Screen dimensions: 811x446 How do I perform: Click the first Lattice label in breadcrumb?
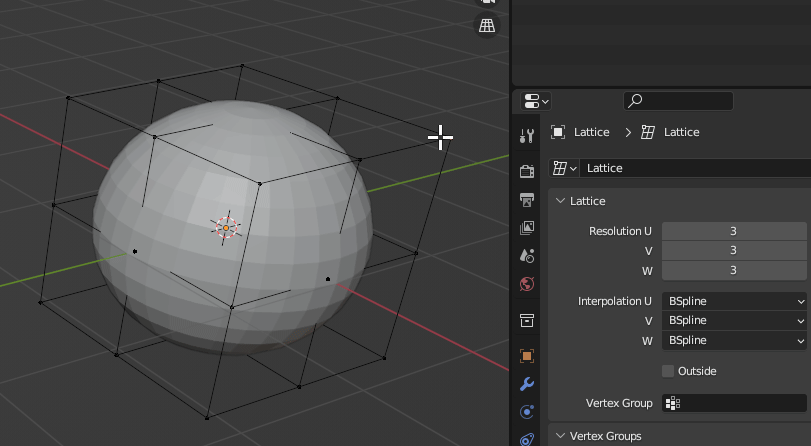point(591,132)
